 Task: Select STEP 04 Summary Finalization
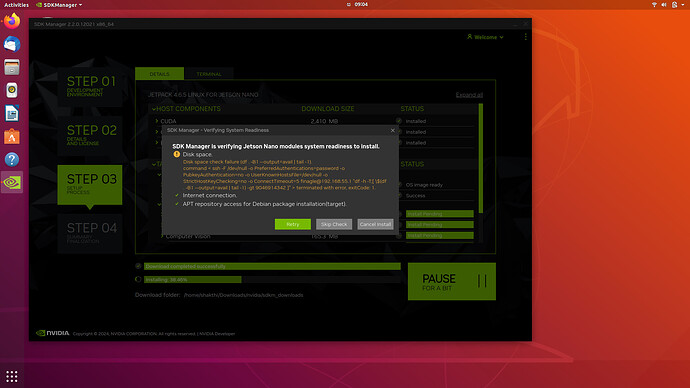90,234
